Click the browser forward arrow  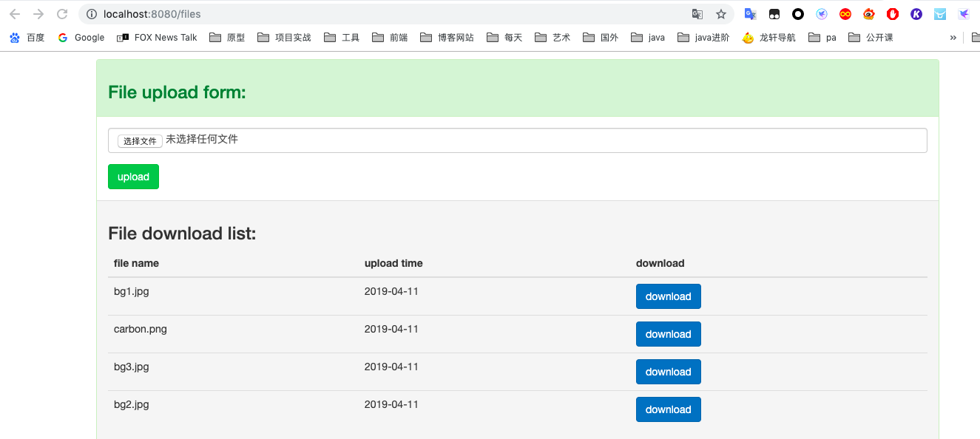pos(38,14)
